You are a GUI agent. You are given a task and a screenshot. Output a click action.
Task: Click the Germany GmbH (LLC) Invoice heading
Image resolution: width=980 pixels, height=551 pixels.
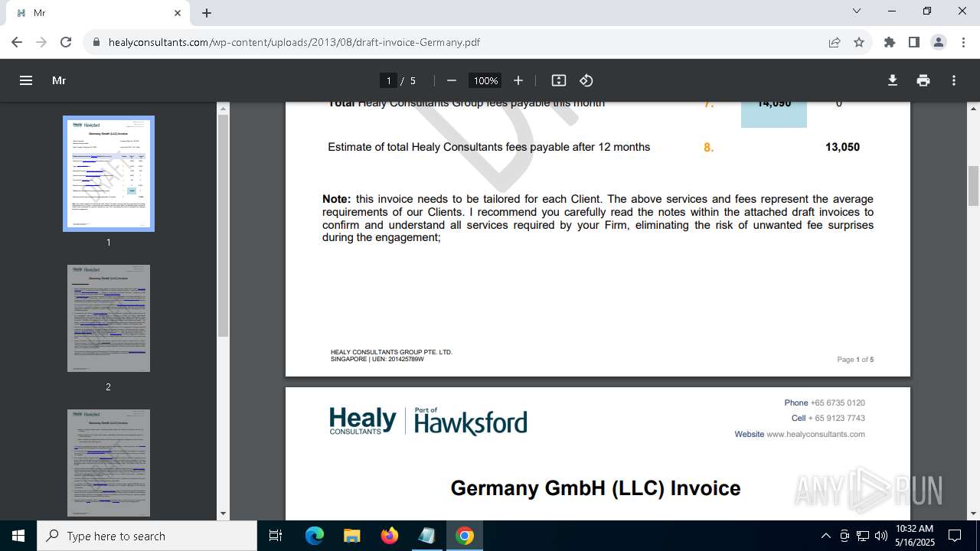[x=596, y=488]
